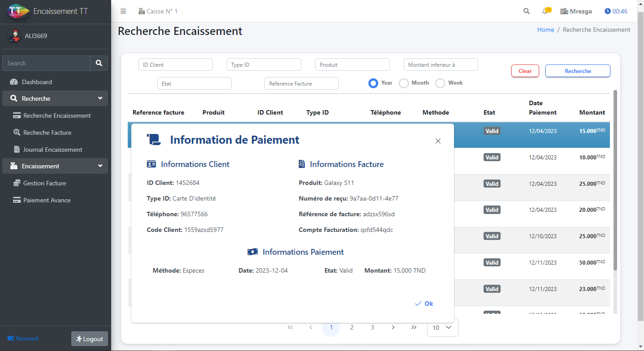Click the Dashboard gauge icon
Viewport: 644px width, 351px height.
pos(13,82)
